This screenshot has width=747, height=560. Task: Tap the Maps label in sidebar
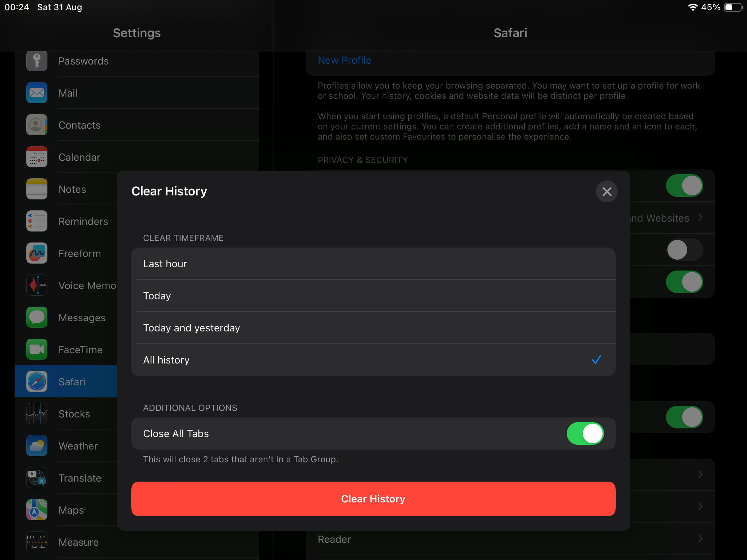(x=71, y=510)
